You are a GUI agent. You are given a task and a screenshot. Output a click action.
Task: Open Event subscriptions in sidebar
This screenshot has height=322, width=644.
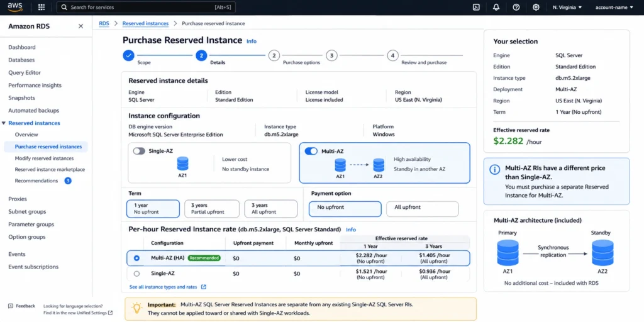(x=33, y=267)
